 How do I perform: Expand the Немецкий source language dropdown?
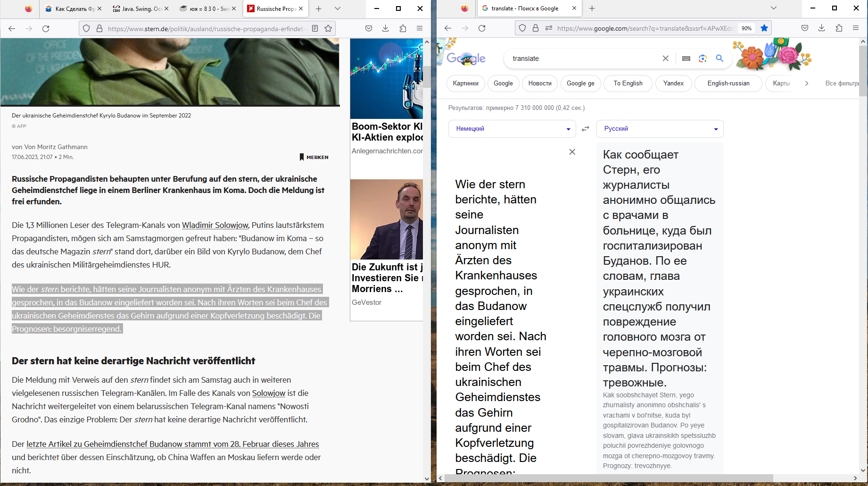coord(512,129)
